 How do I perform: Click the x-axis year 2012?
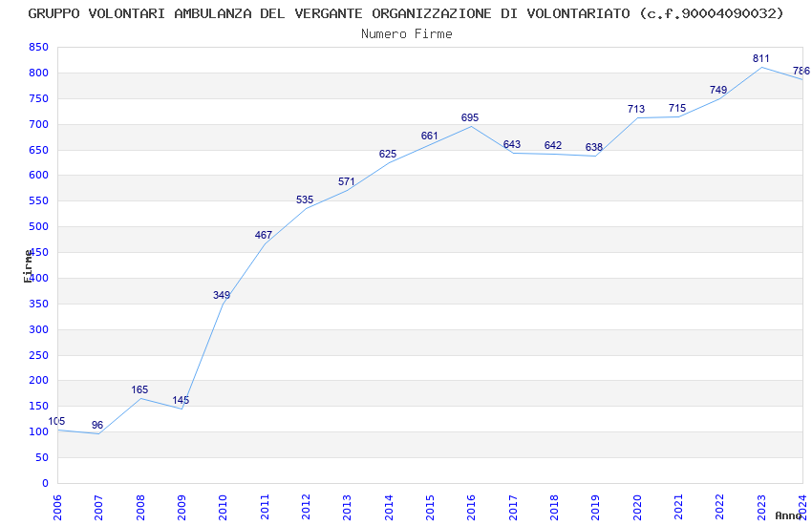[x=306, y=507]
